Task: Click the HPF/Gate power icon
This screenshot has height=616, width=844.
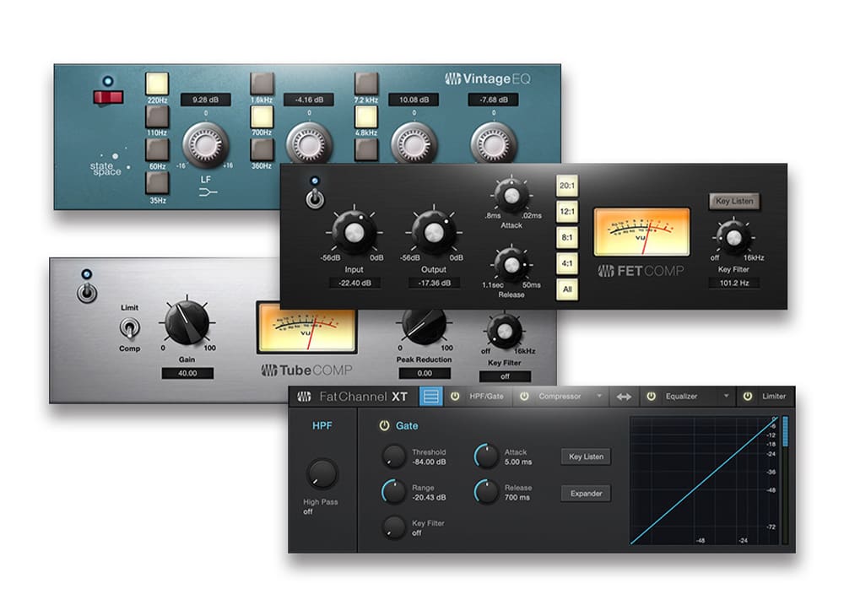Action: pos(454,397)
